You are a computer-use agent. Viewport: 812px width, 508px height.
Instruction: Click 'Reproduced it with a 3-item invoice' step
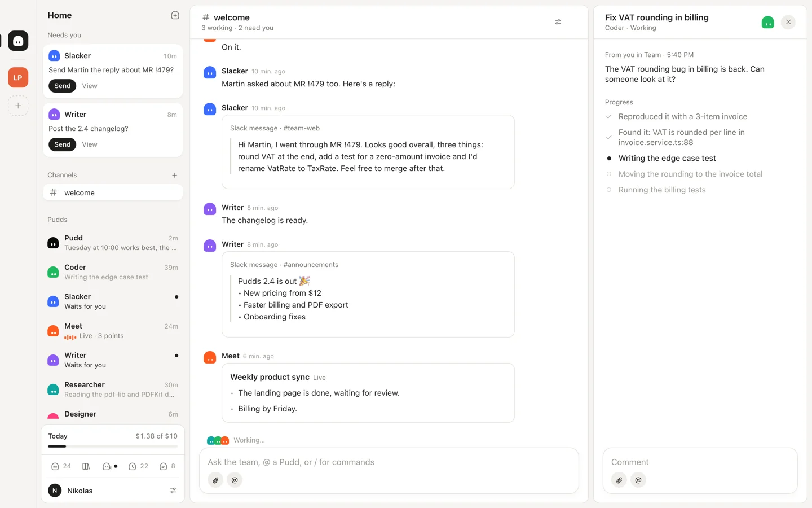point(683,117)
